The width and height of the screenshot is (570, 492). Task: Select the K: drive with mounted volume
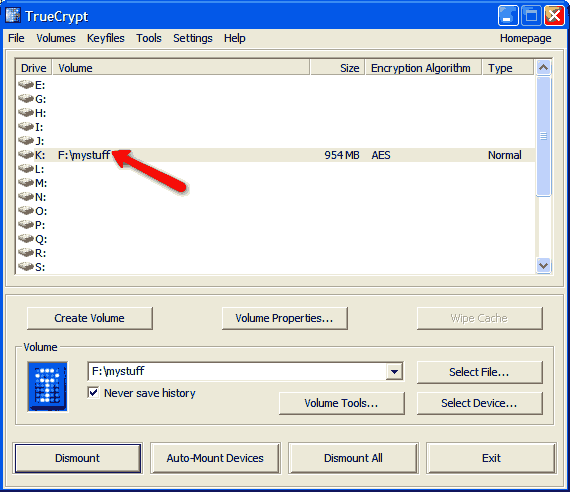(x=276, y=155)
